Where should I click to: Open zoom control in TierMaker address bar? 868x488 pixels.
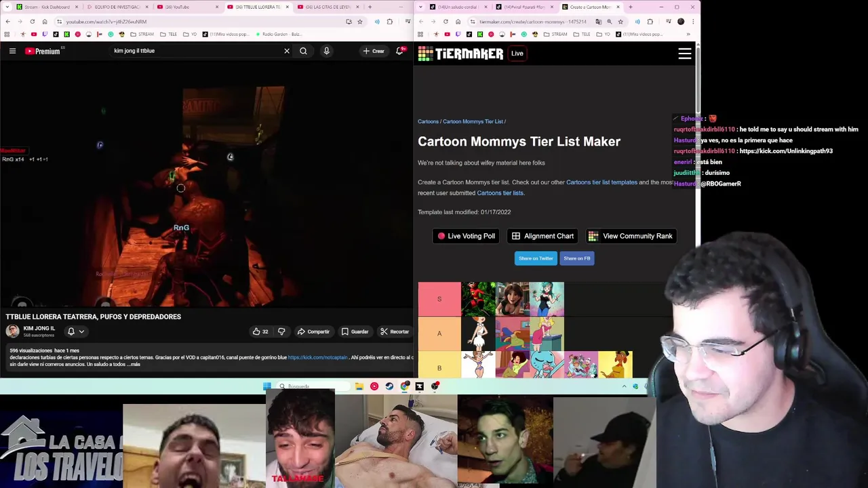click(x=609, y=22)
